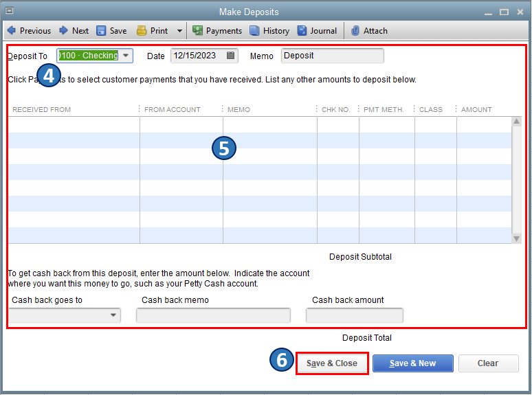Screen dimensions: 532x395
Task: Open the Payments toolbar button
Action: (217, 31)
